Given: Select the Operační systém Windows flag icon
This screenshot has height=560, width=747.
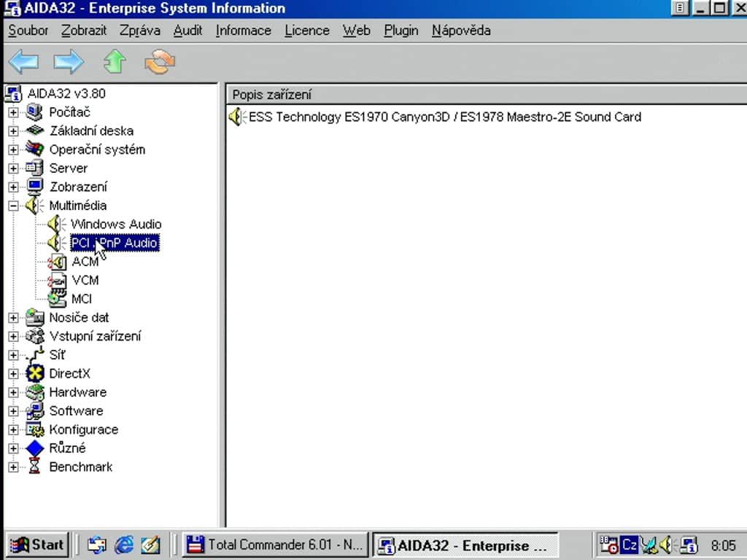Looking at the screenshot, I should (34, 149).
